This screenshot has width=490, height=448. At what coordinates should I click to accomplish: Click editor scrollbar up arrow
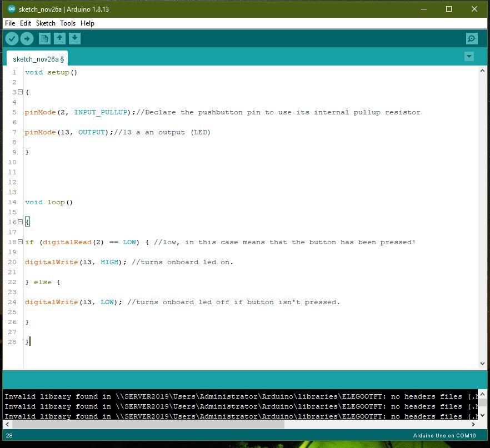(x=482, y=71)
